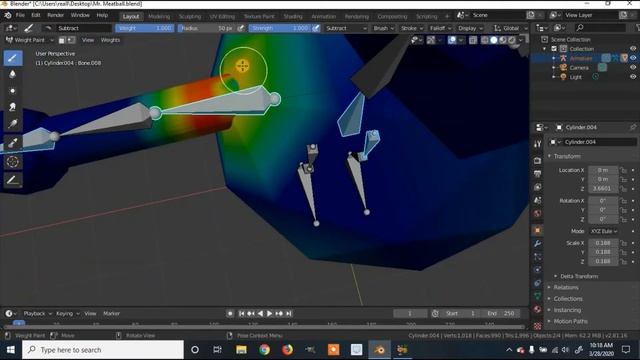The height and width of the screenshot is (360, 640).
Task: Toggle Strength pen pressure sensitivity
Action: (x=316, y=28)
